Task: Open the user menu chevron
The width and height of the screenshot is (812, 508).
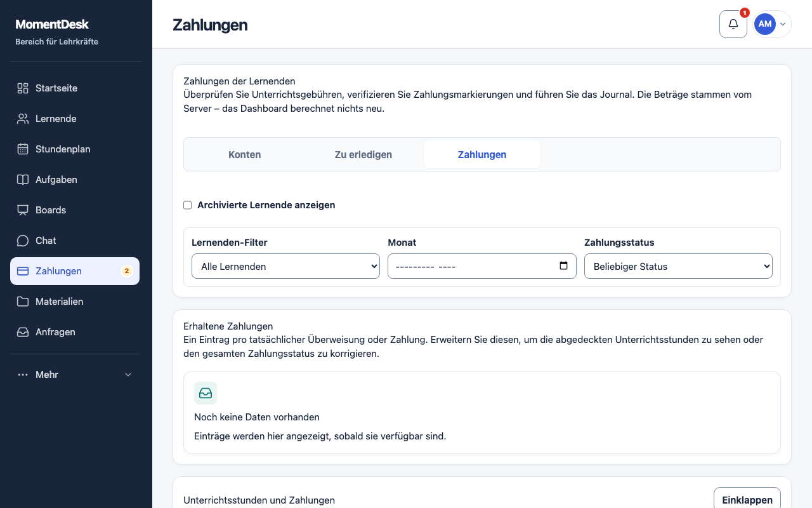Action: [x=783, y=24]
